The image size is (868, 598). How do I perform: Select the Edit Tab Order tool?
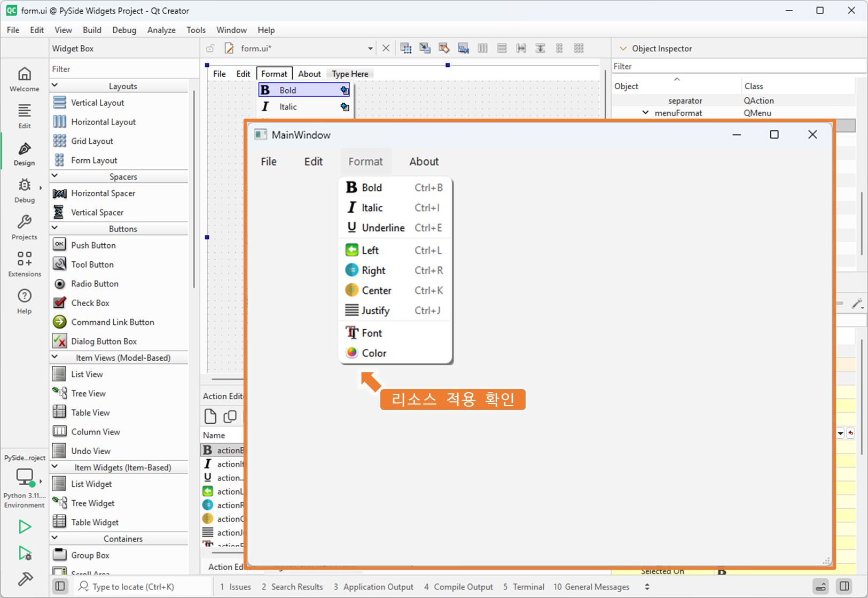(464, 48)
